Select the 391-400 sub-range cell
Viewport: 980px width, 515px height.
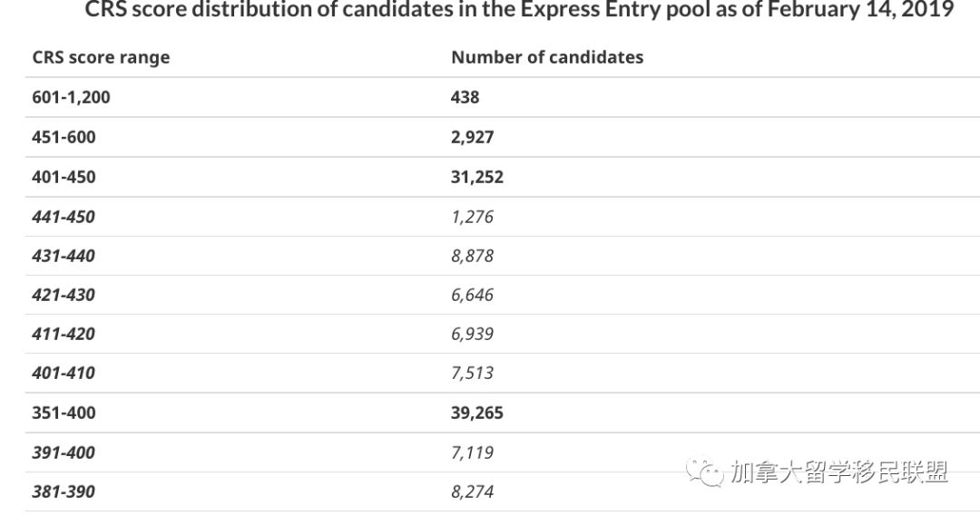tap(64, 452)
